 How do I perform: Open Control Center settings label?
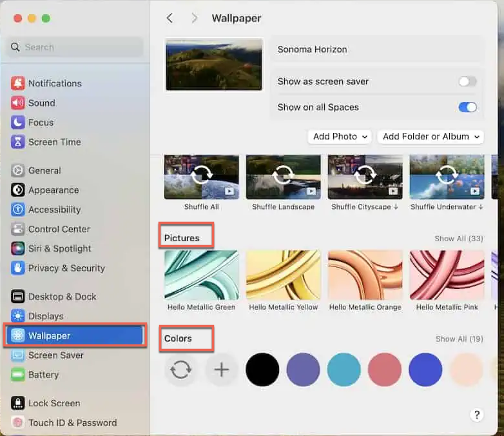(x=59, y=229)
